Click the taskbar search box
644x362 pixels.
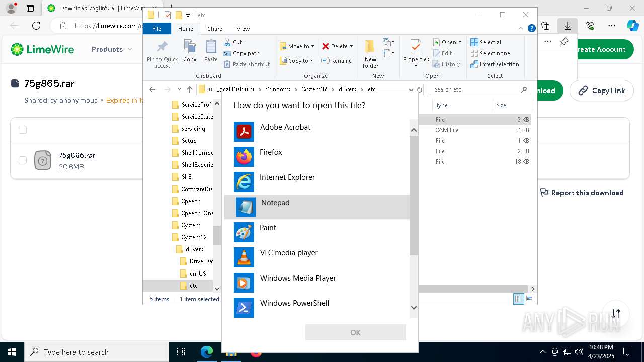[x=97, y=352]
